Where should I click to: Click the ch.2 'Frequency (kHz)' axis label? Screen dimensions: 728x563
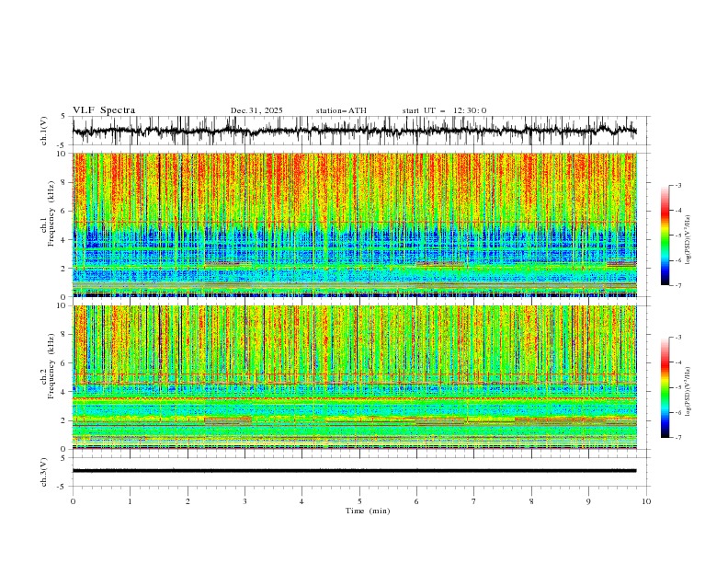(x=51, y=365)
